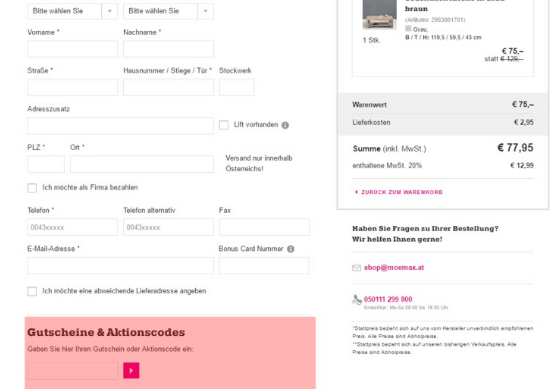Image resolution: width=557 pixels, height=389 pixels.
Task: Open the first 'Bitte wählen Sie' dropdown
Action: [x=72, y=11]
